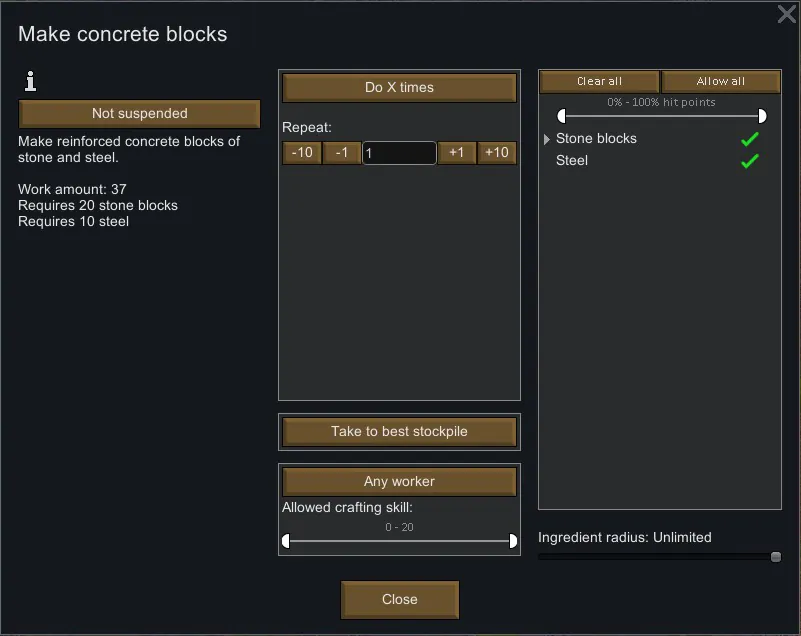
Task: Increase repeat count by 10
Action: click(497, 153)
